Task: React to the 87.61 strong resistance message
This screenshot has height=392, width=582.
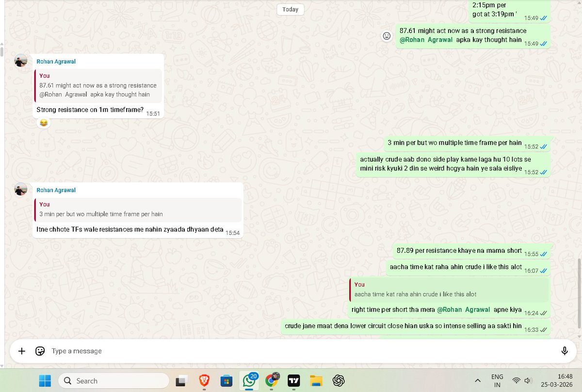Action: tap(387, 36)
